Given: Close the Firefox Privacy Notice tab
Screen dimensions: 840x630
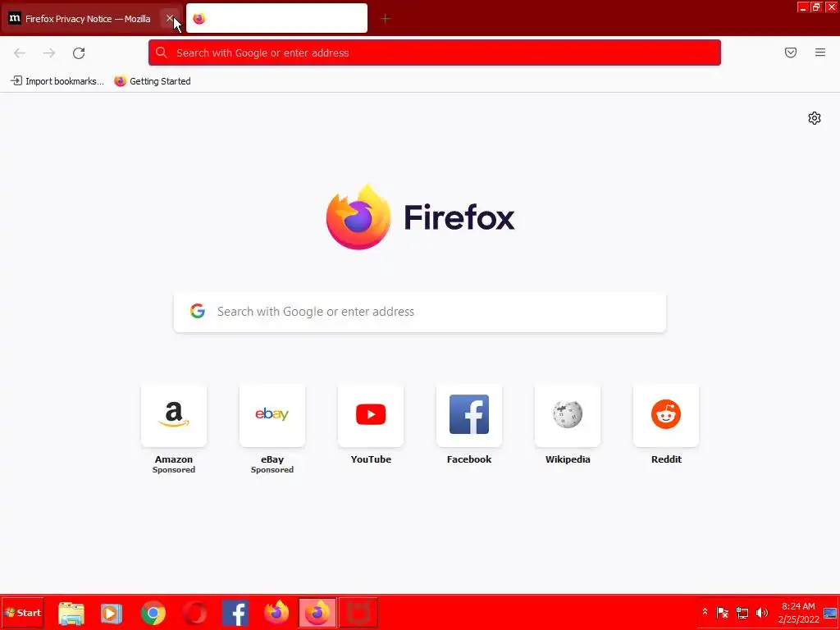Looking at the screenshot, I should 170,18.
